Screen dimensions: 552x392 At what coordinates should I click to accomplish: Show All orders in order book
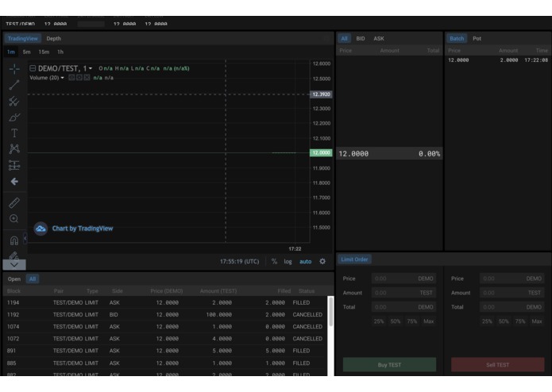[344, 38]
